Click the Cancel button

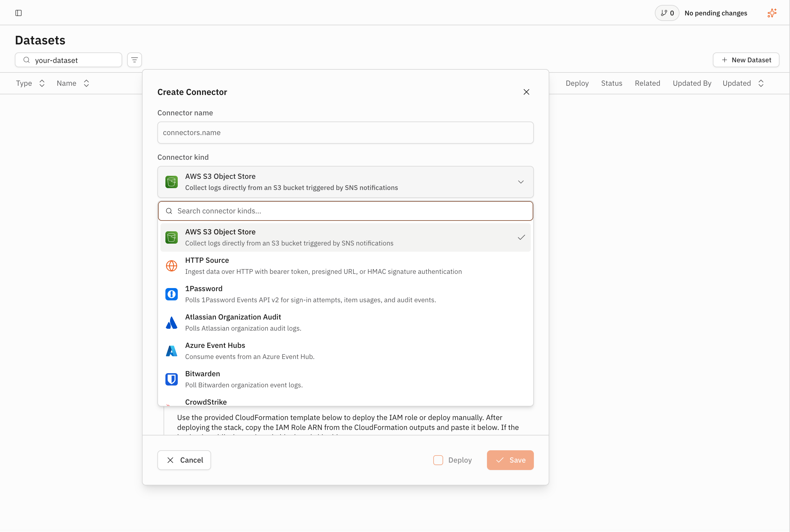pyautogui.click(x=184, y=460)
